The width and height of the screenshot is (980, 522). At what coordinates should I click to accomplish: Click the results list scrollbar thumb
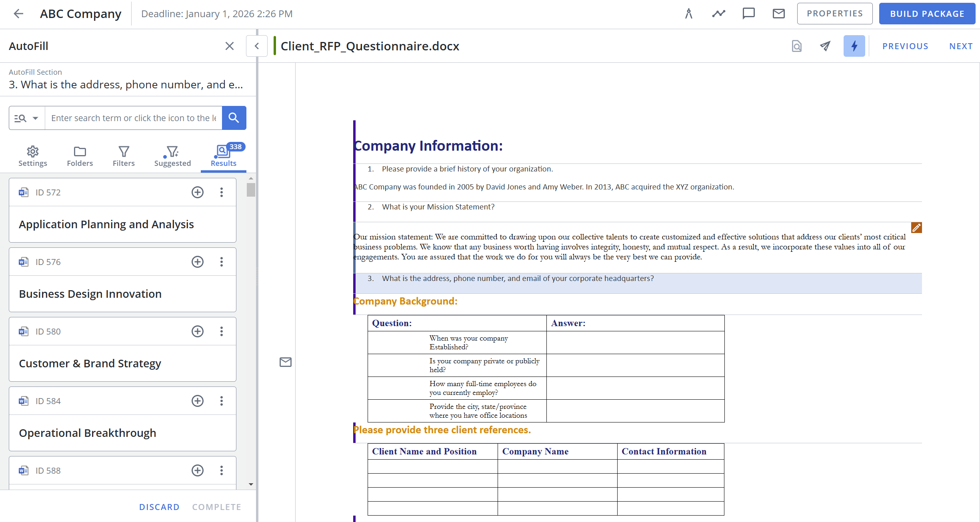click(x=251, y=189)
